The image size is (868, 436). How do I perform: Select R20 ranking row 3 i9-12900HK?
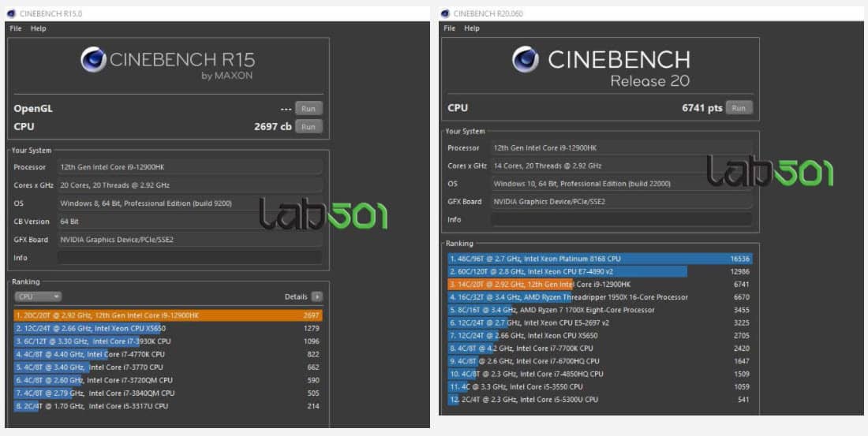pyautogui.click(x=600, y=285)
